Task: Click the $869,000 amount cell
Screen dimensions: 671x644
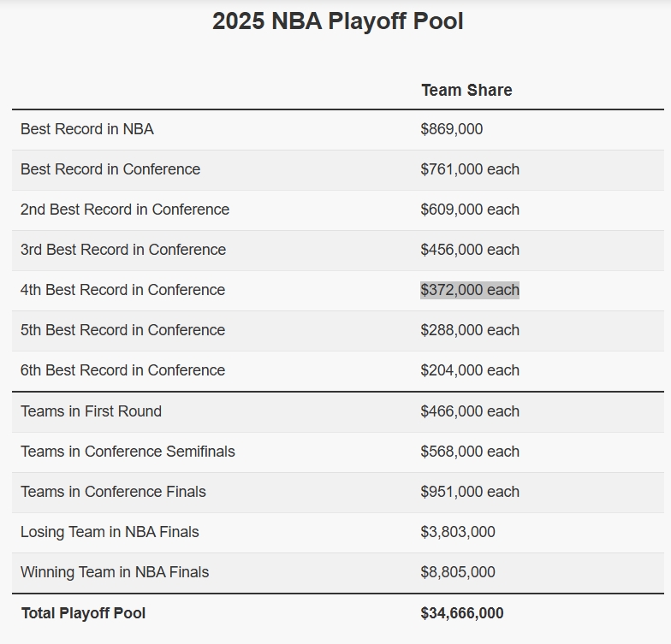Action: click(x=451, y=130)
